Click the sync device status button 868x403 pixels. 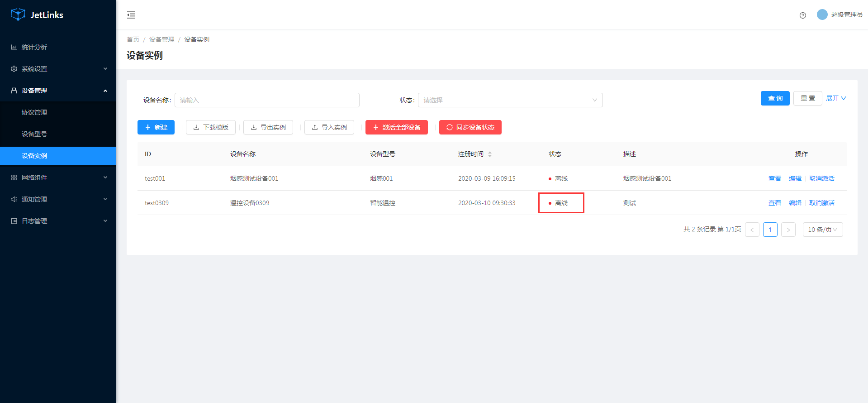[x=470, y=127]
